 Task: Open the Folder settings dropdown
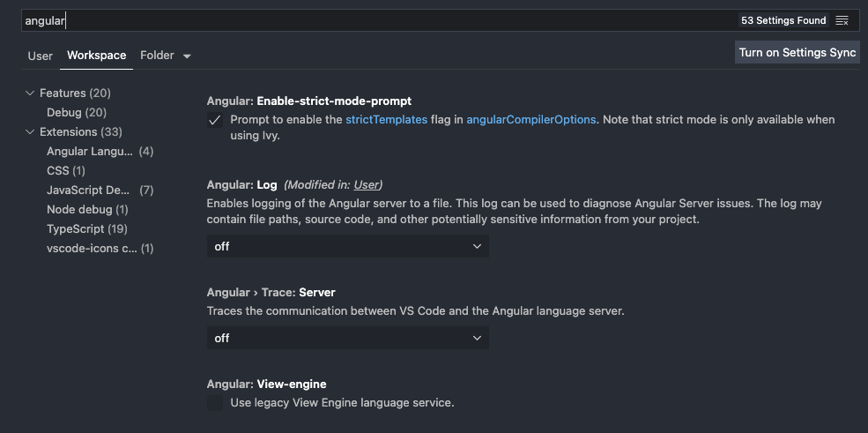166,56
